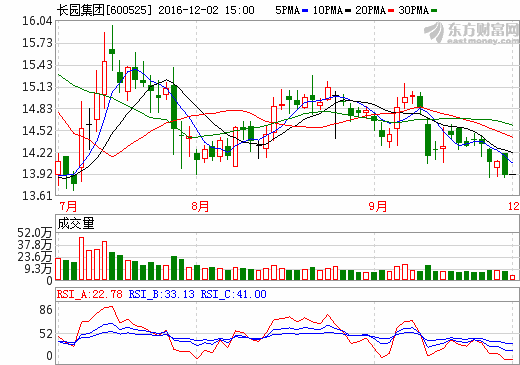Click the 30PMA legend label

click(x=414, y=10)
